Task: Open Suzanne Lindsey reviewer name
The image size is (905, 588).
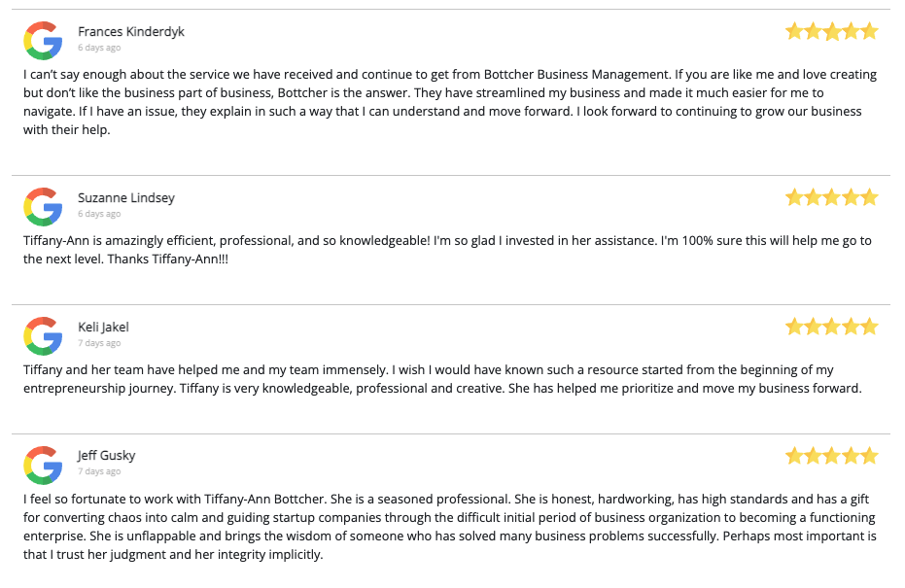Action: click(x=126, y=198)
